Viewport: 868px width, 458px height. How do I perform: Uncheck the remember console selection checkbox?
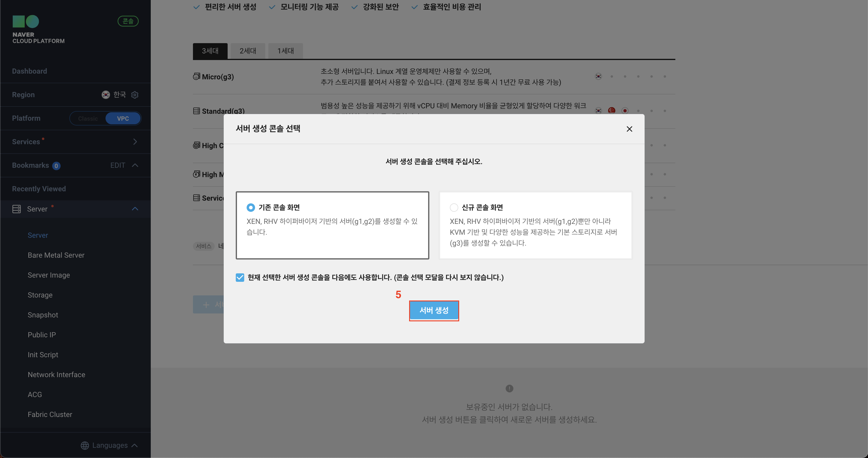(x=240, y=277)
